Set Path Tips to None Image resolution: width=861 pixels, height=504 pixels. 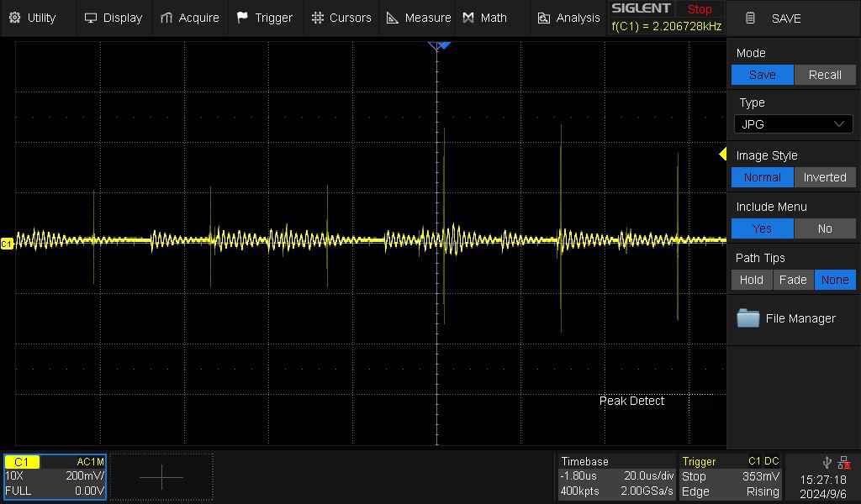point(835,280)
